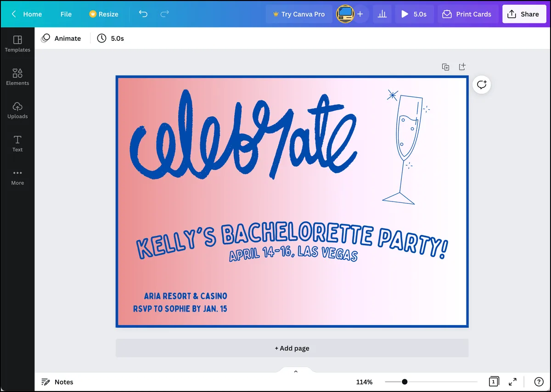This screenshot has width=551, height=392.
Task: Undo the last action
Action: pyautogui.click(x=143, y=14)
